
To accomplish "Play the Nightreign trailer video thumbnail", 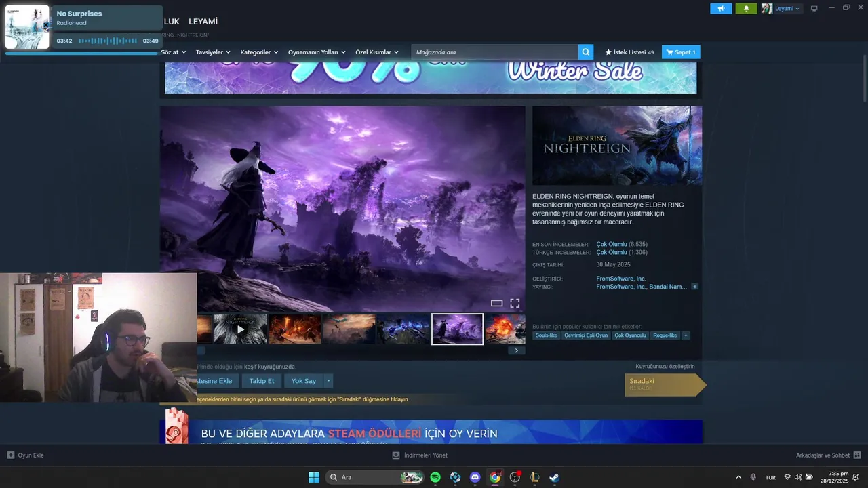I will click(241, 329).
